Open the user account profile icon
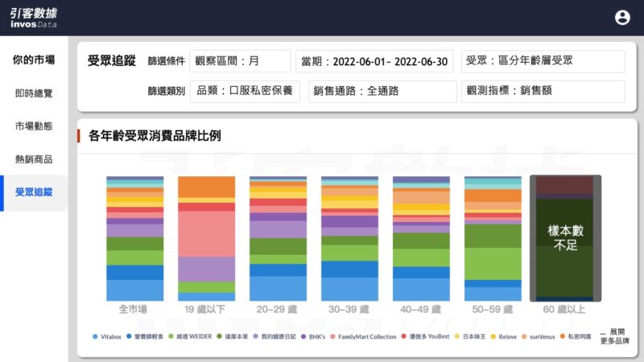The height and width of the screenshot is (362, 644). pyautogui.click(x=622, y=18)
